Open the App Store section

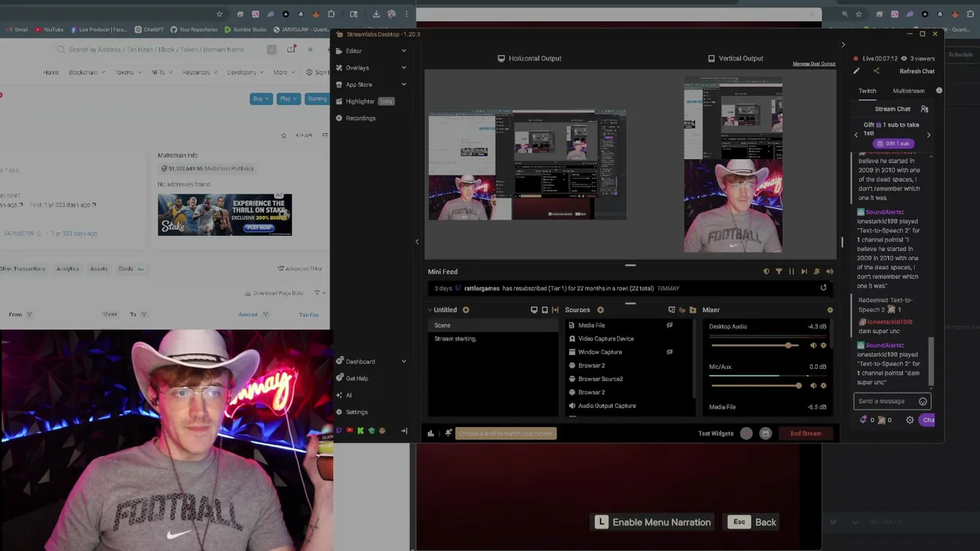click(x=358, y=84)
